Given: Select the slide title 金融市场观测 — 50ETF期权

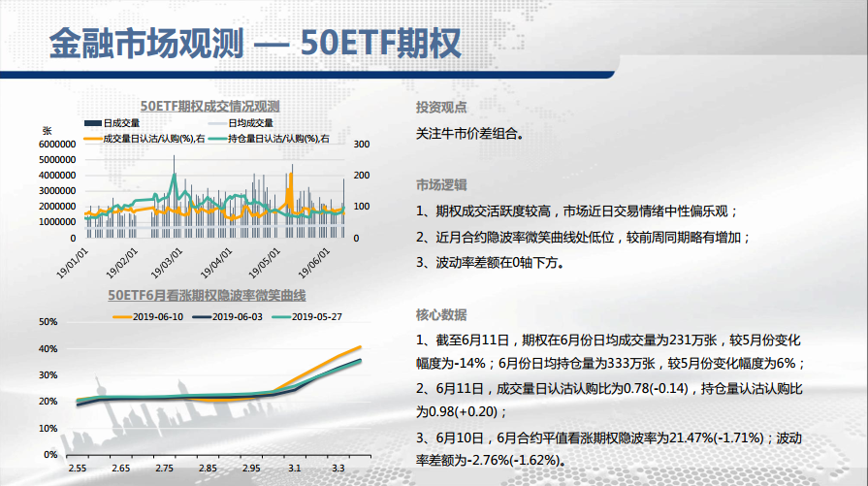Looking at the screenshot, I should [x=255, y=43].
